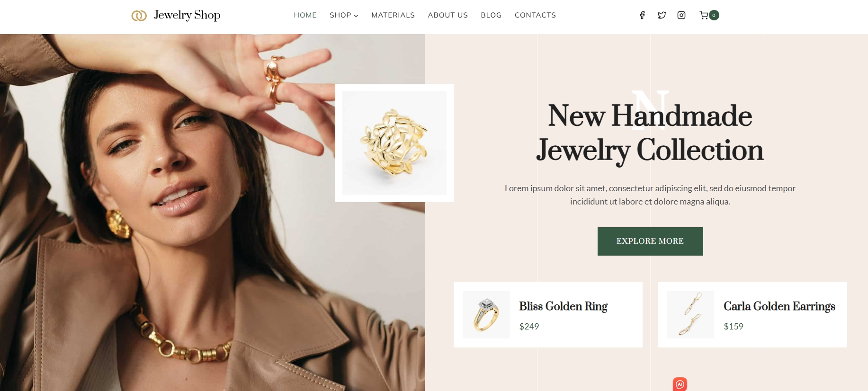The image size is (868, 391).
Task: Open the Instagram social icon
Action: pyautogui.click(x=681, y=15)
